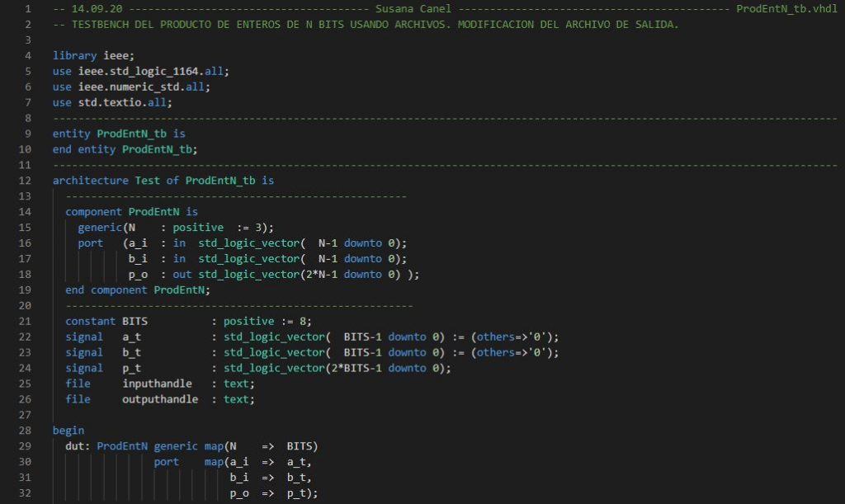Screen dimensions: 845x504
Task: Select 'outputhandle' file identifier on line 26
Action: 160,399
